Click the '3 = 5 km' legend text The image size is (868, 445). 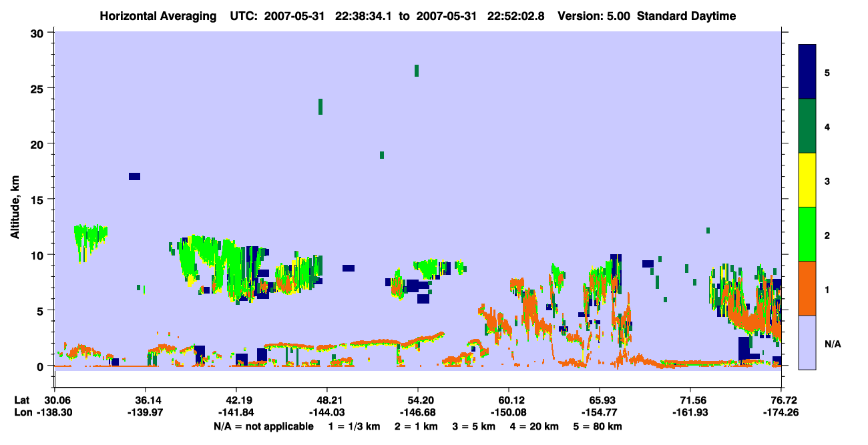click(x=475, y=426)
